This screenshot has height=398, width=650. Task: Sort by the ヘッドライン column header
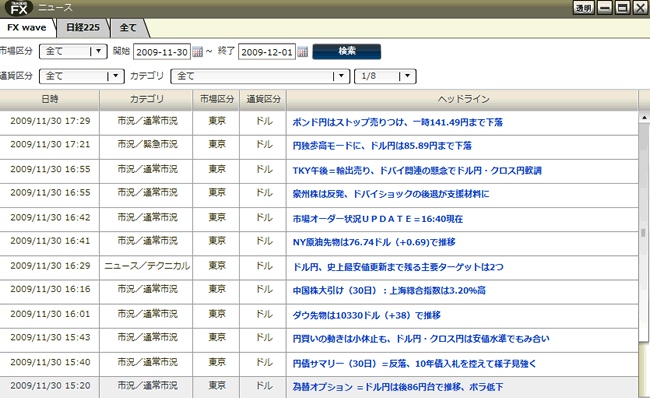[463, 100]
